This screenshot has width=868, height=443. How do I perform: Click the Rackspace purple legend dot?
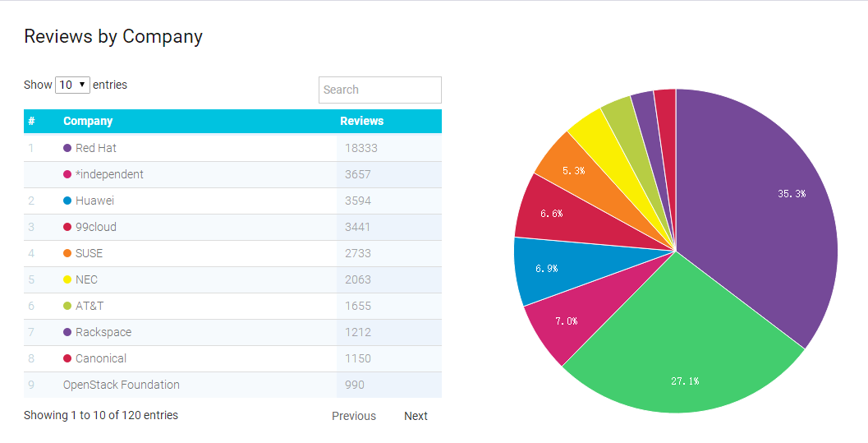click(x=67, y=332)
